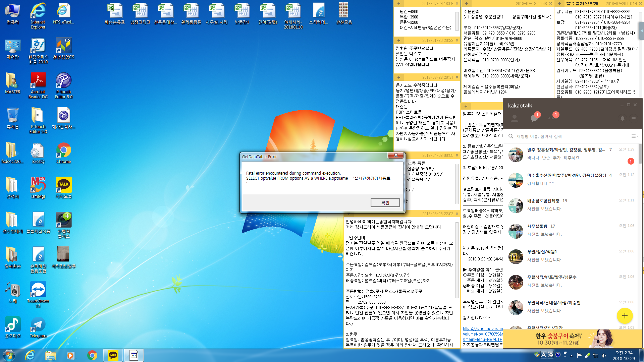Viewport: 644px width, 362px height.
Task: Add new sticky note from 왕란-4300 note
Action: point(398,4)
